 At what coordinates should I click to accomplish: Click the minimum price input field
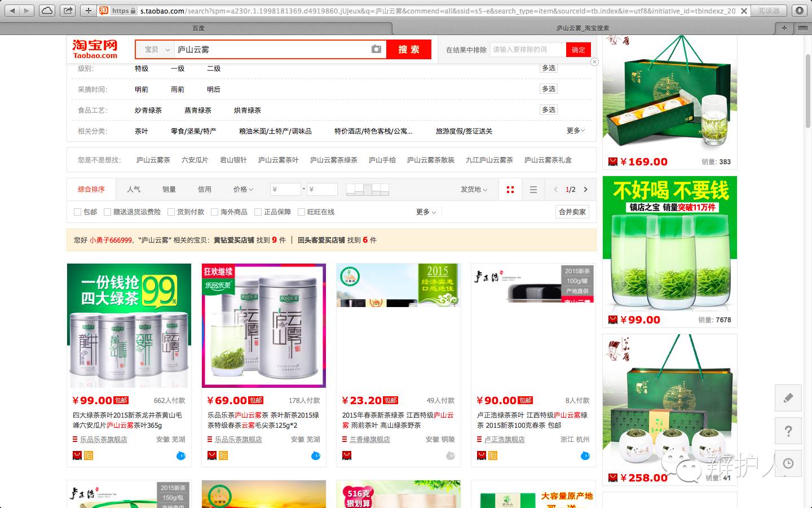coord(285,190)
